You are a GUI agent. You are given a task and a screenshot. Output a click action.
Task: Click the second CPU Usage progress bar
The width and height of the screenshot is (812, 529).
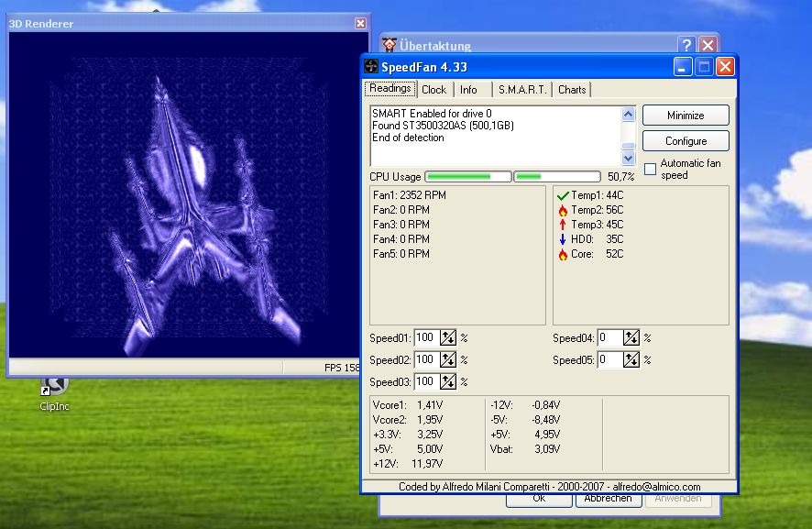[557, 177]
